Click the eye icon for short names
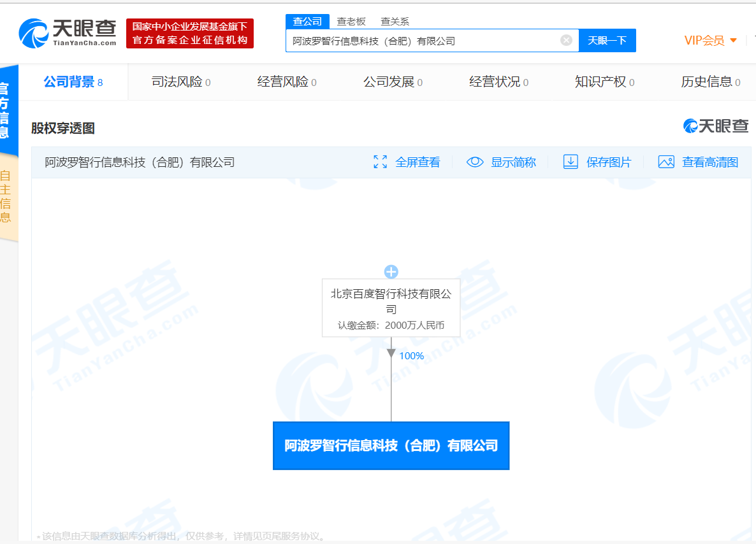This screenshot has width=756, height=544. click(x=475, y=162)
